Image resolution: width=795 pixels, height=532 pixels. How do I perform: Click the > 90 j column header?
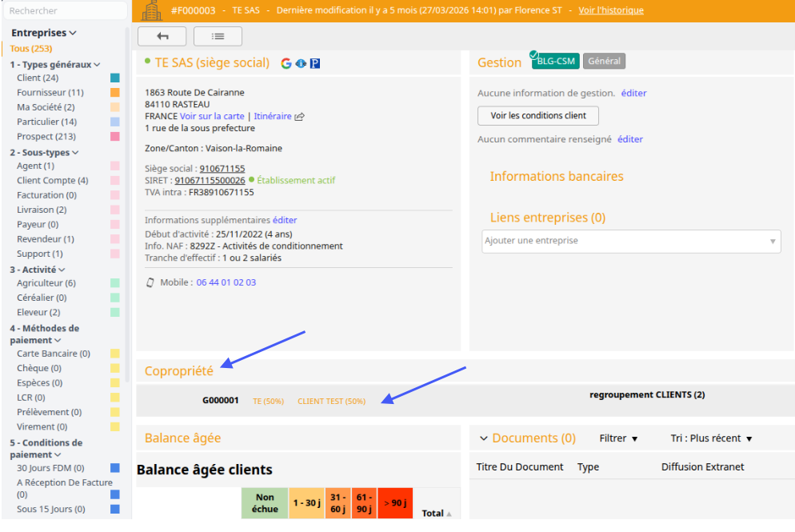395,503
